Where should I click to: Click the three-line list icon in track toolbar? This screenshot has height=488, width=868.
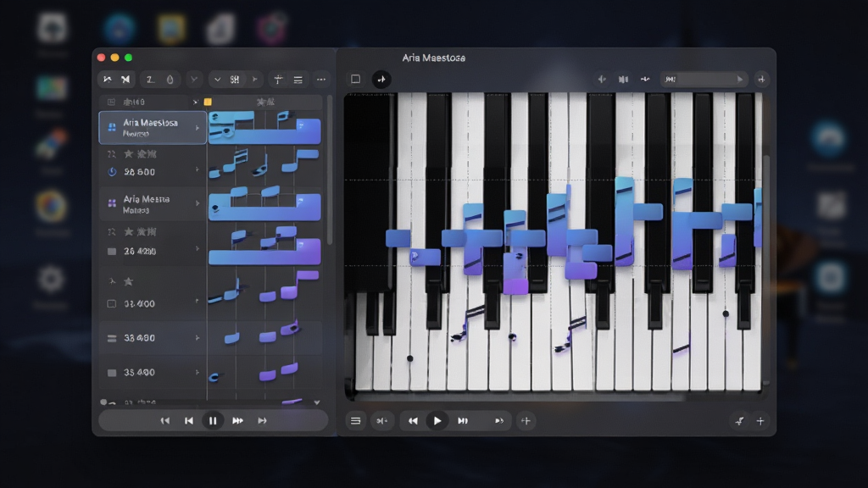pyautogui.click(x=298, y=80)
